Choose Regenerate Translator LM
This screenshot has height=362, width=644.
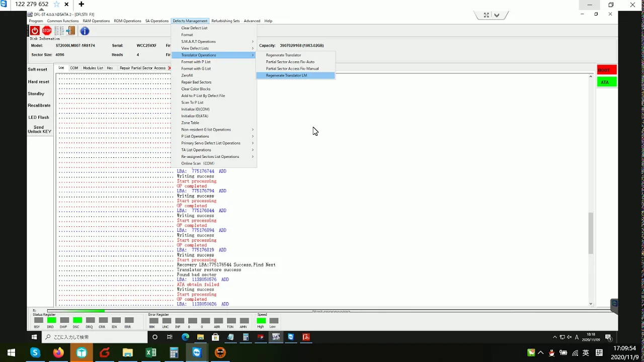(295, 75)
